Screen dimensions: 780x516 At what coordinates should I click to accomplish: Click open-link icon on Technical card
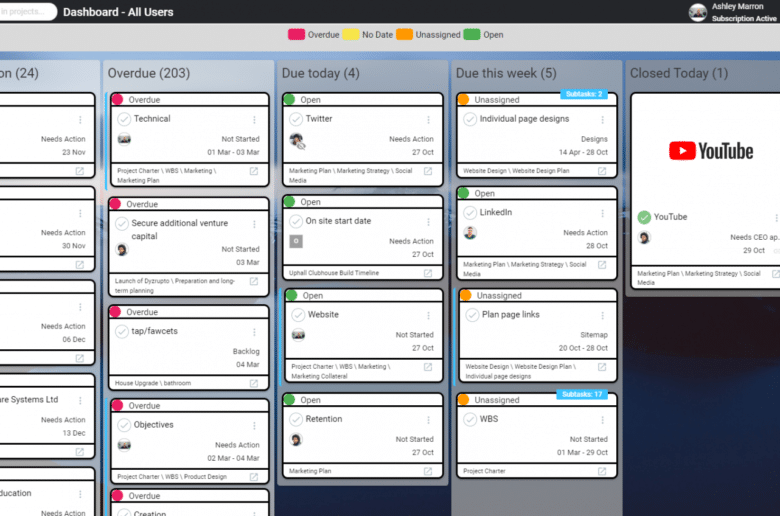254,171
